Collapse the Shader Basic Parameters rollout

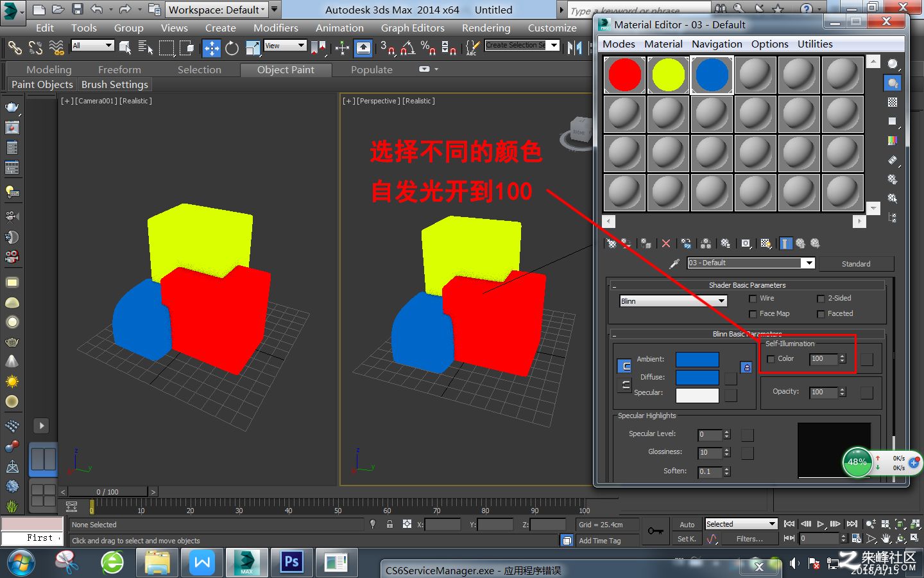point(747,285)
